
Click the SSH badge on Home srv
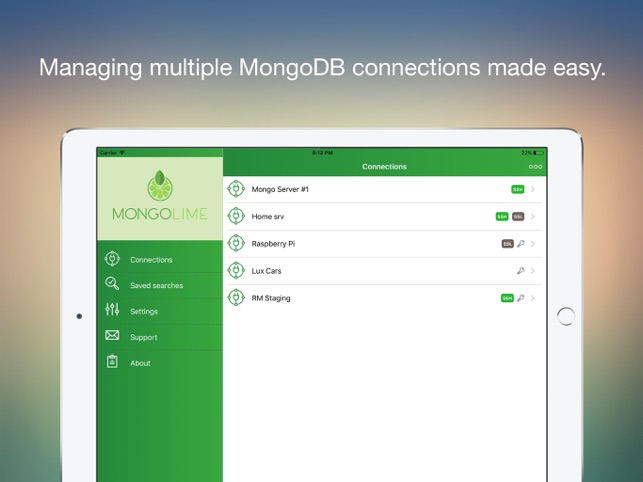(502, 216)
